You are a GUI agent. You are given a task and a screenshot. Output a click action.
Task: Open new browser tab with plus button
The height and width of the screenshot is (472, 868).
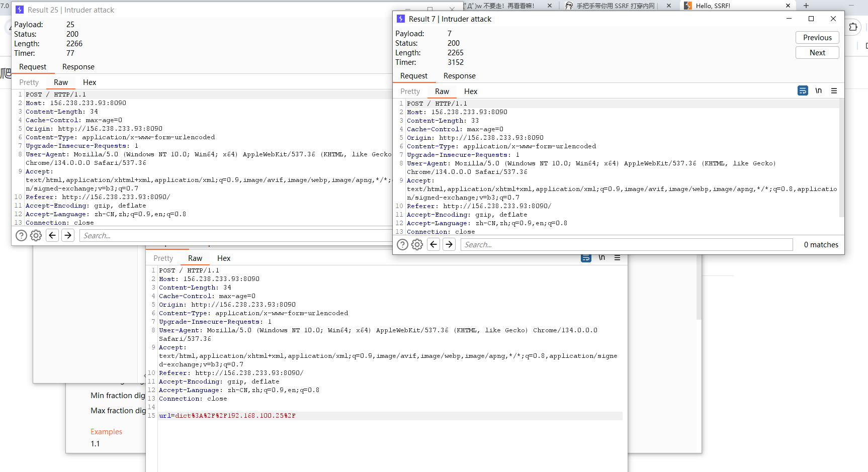(x=806, y=6)
